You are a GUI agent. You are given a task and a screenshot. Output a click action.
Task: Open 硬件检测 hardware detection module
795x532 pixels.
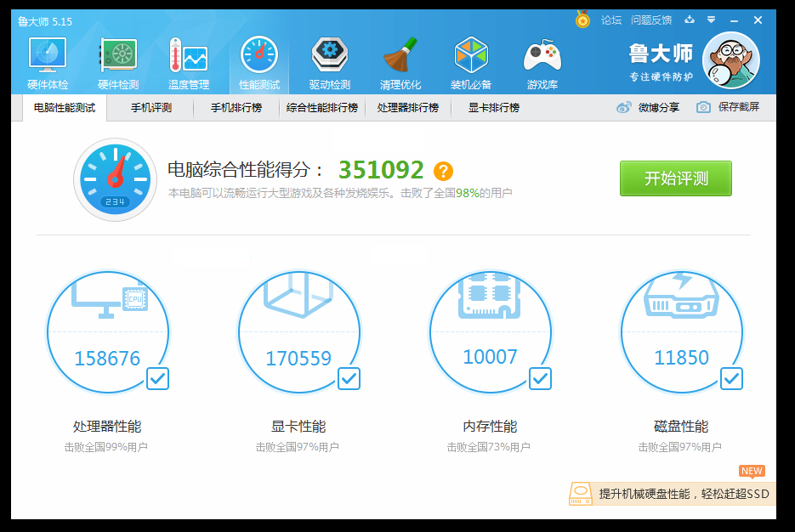click(x=118, y=64)
